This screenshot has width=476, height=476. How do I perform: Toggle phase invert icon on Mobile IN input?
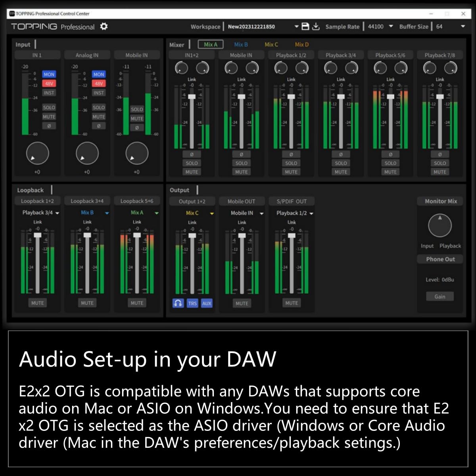click(x=137, y=128)
